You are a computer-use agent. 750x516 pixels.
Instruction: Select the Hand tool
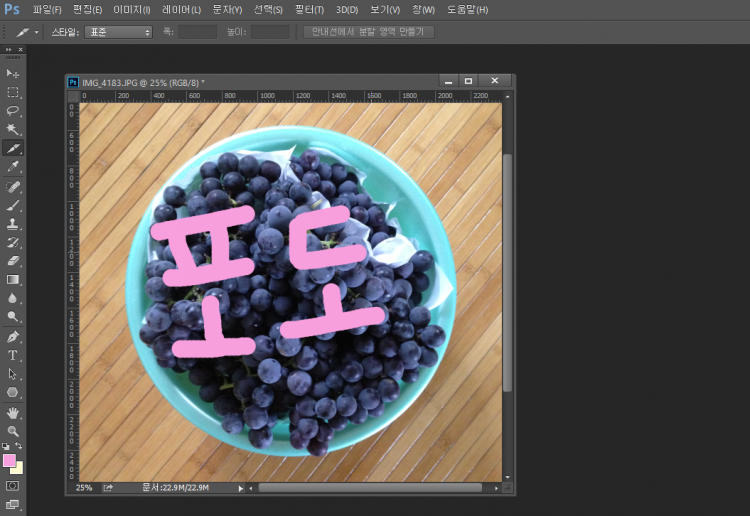pyautogui.click(x=13, y=412)
